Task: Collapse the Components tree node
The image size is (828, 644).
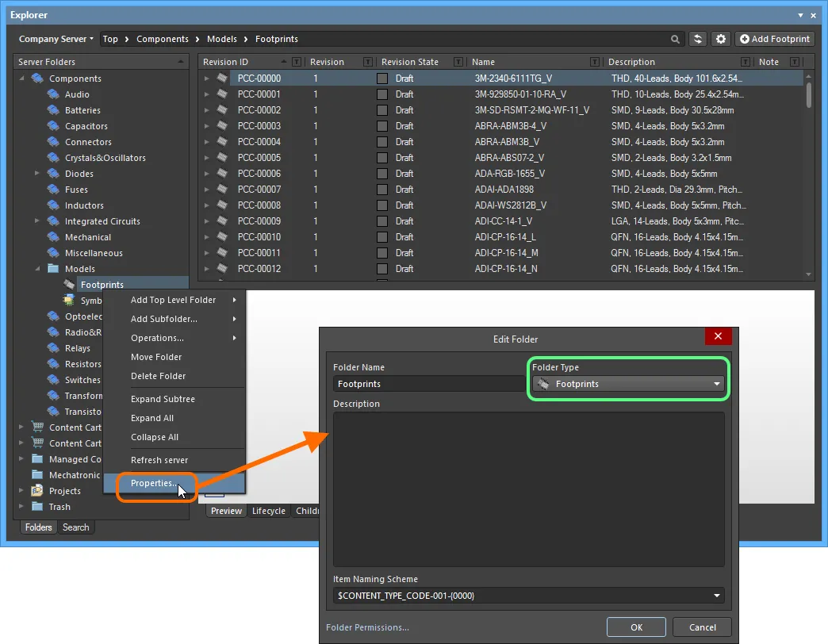Action: coord(21,79)
